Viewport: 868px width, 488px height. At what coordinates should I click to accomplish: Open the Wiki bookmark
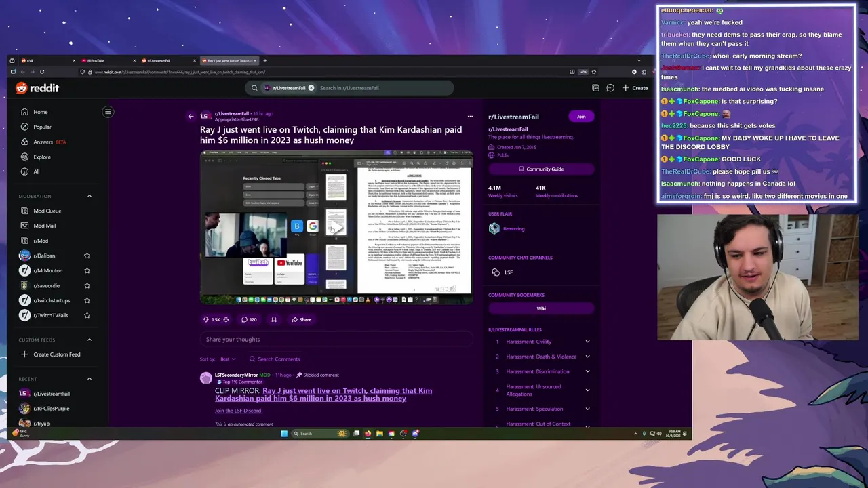pyautogui.click(x=541, y=308)
